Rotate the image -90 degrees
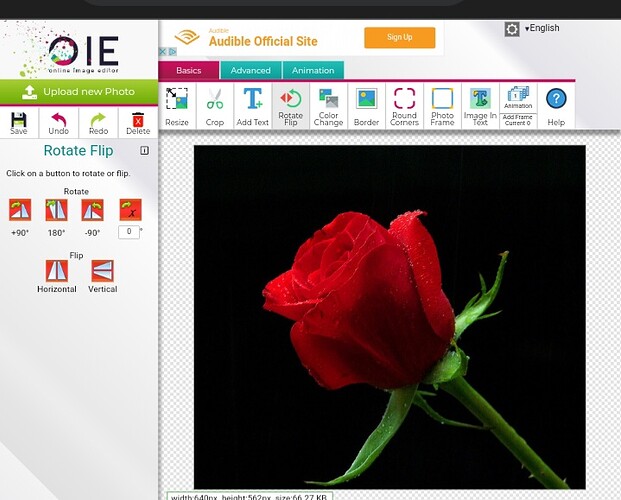This screenshot has width=621, height=500. (x=92, y=210)
